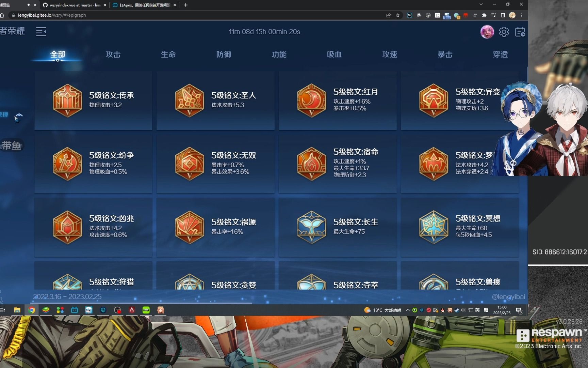This screenshot has height=368, width=588.
Task: Close the wzry/index.vue GitHub tab
Action: [x=105, y=5]
